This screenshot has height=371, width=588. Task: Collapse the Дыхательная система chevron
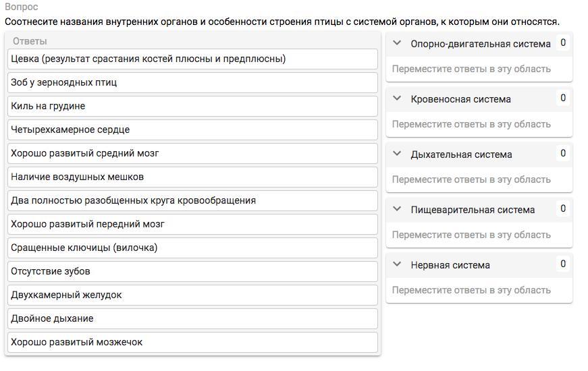coord(398,154)
